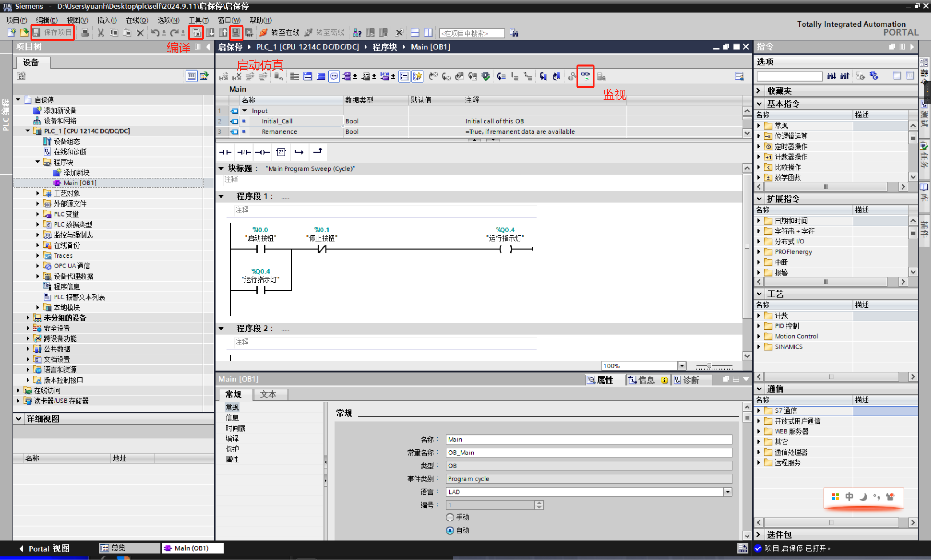Select the 手动 radio button
The width and height of the screenshot is (931, 560).
click(450, 517)
